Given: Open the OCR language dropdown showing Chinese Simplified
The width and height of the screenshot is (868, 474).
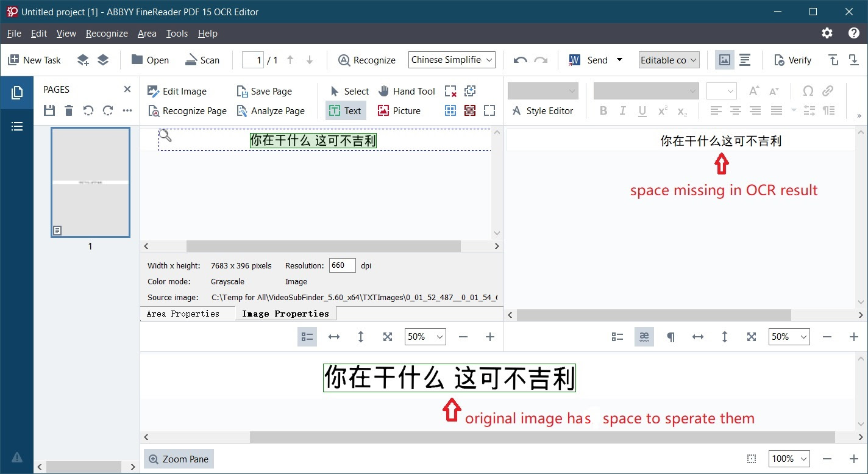Looking at the screenshot, I should (451, 60).
